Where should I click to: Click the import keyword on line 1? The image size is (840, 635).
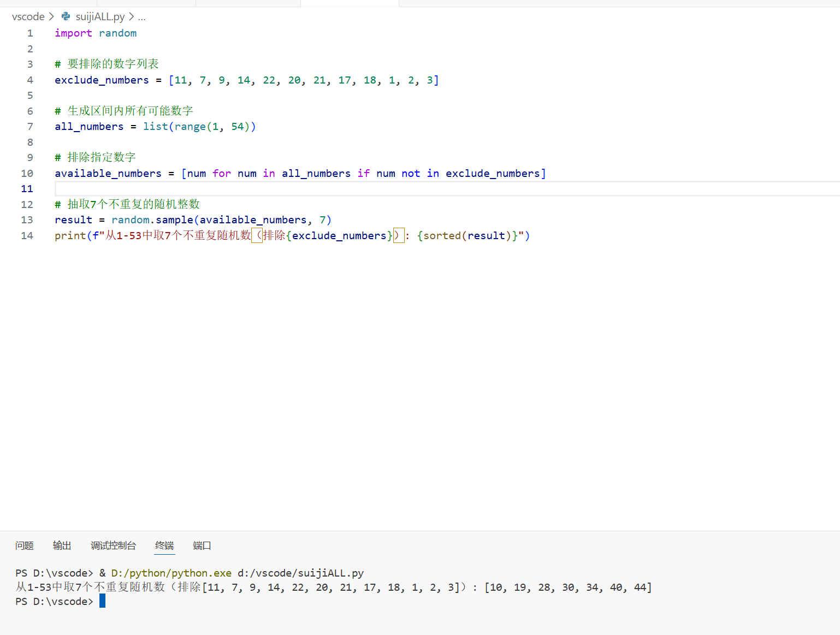[73, 33]
